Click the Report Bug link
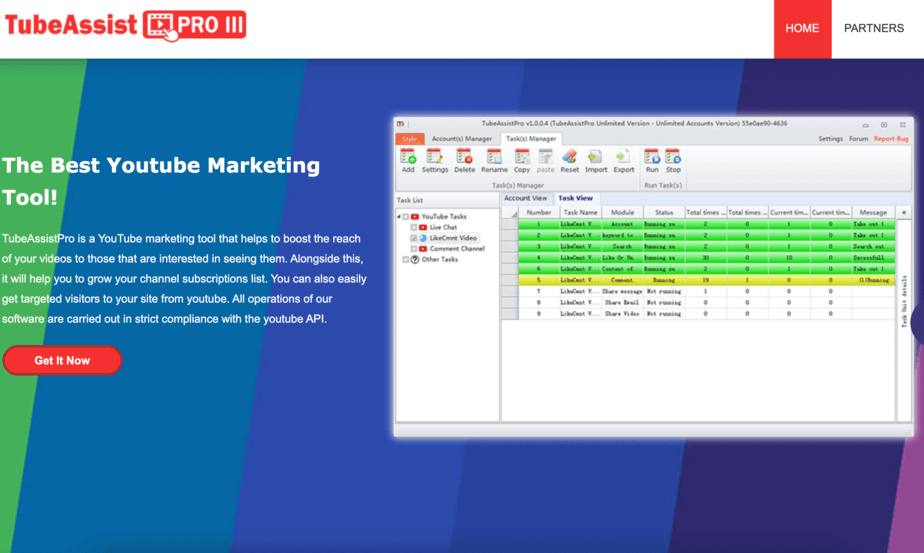Viewport: 924px width, 553px height. tap(890, 139)
